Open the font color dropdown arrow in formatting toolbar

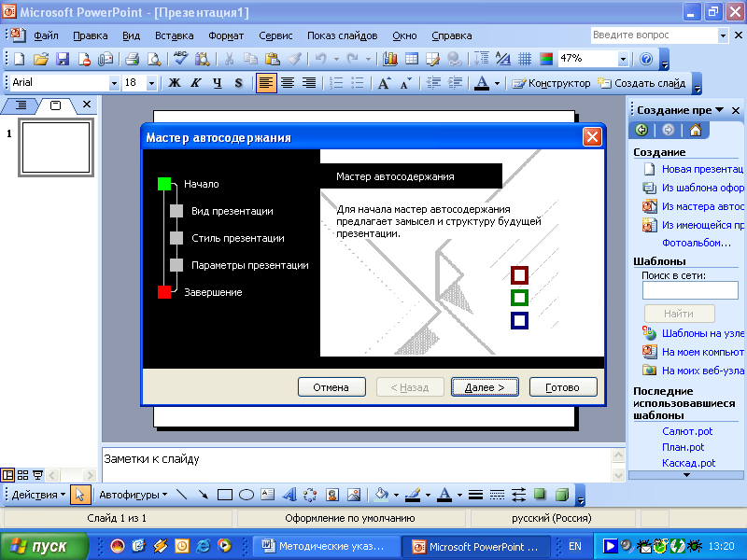[497, 83]
